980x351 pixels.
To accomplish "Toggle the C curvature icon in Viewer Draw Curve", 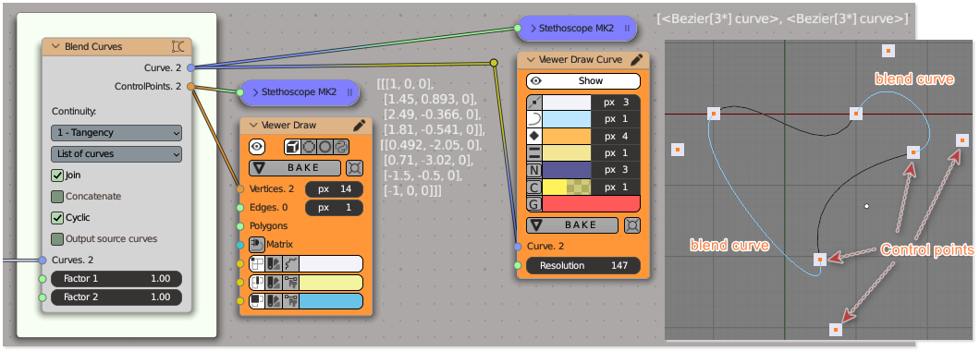I will tap(534, 187).
